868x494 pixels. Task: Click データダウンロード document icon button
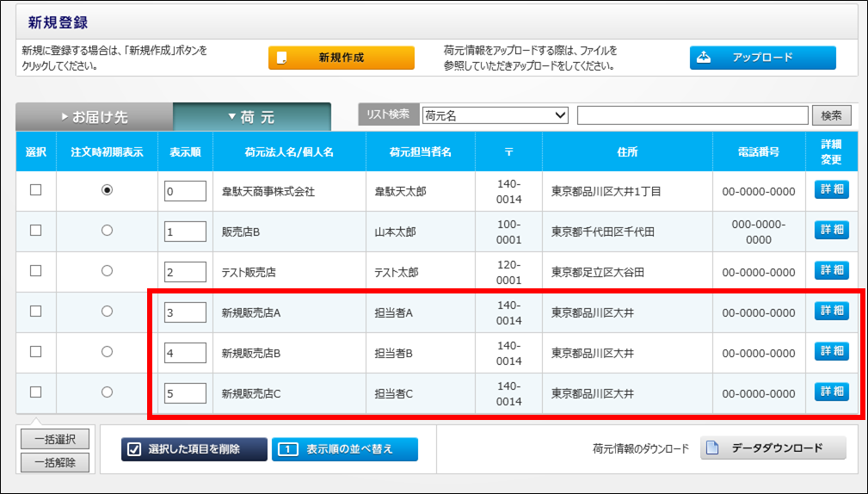(x=773, y=448)
